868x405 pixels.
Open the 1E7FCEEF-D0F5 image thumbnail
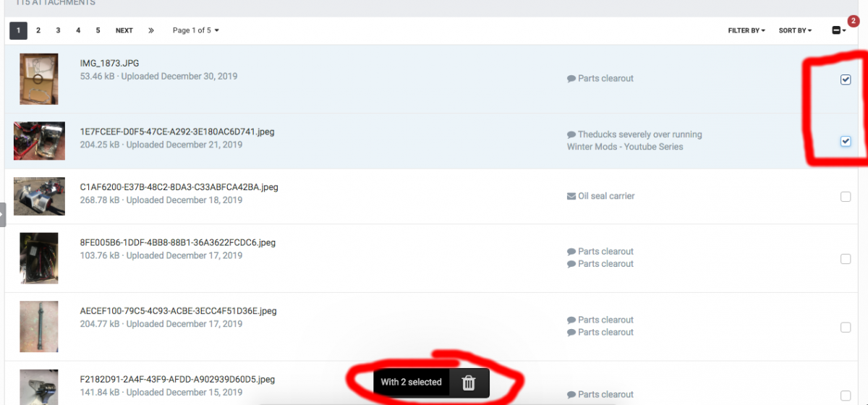click(39, 140)
